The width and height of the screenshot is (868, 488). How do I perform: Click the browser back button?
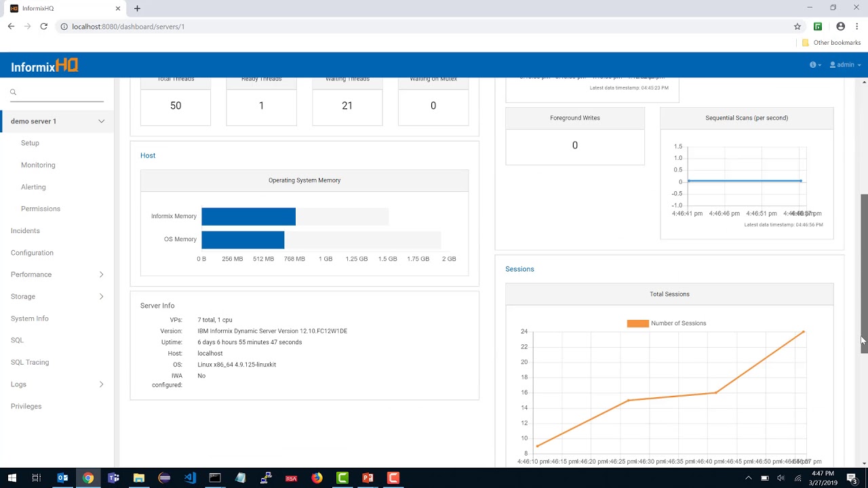click(x=11, y=26)
